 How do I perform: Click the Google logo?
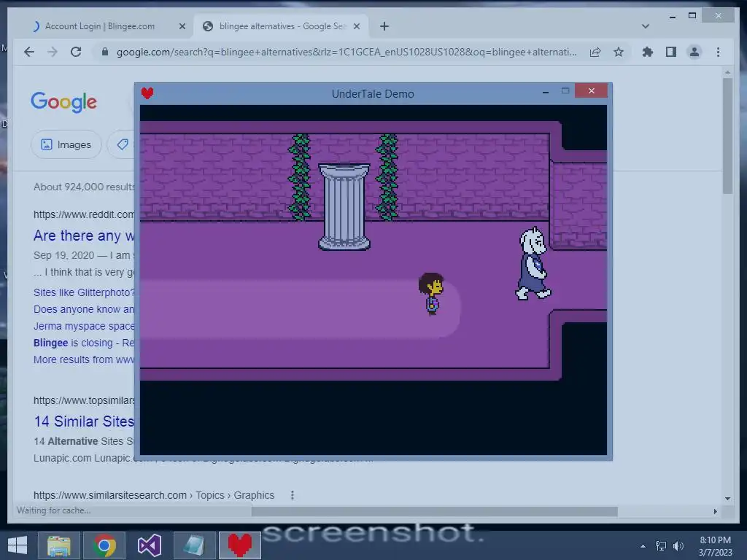(x=64, y=102)
